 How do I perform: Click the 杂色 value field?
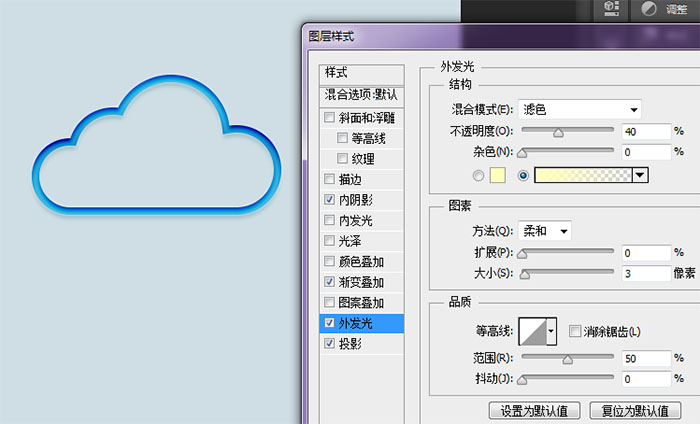click(646, 152)
